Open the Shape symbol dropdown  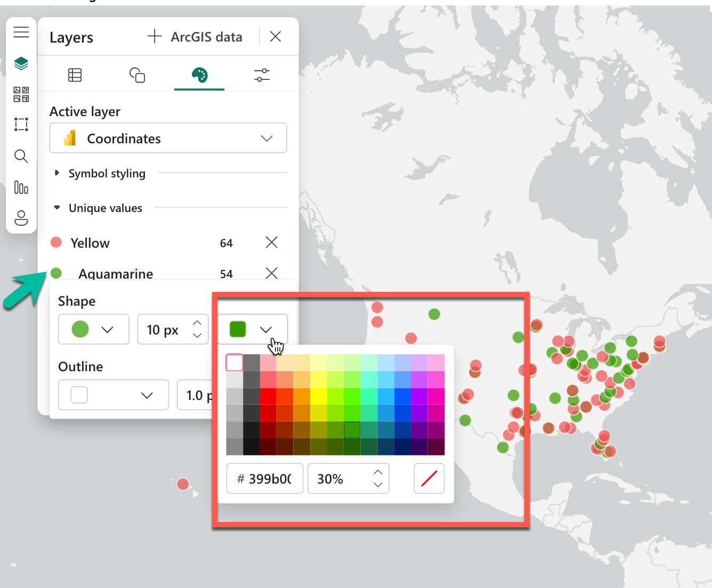[93, 329]
